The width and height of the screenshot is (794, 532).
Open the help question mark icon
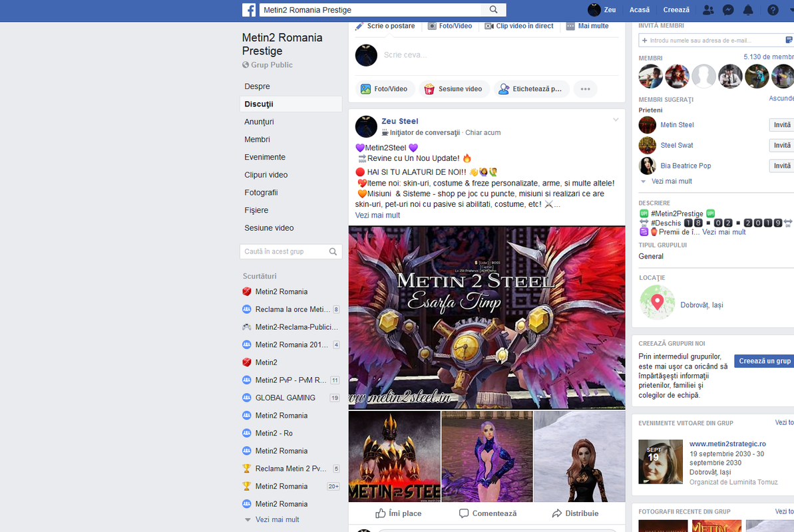pos(773,9)
